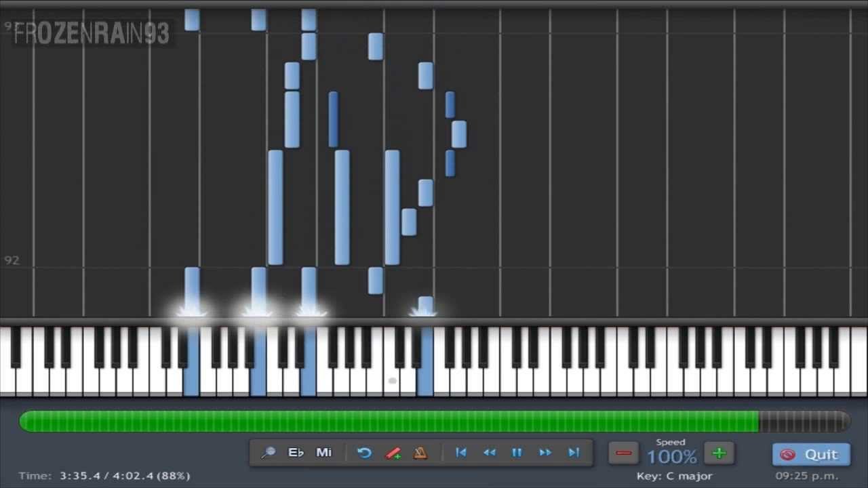
Task: Click the Time 3:35.4 / 4:02.4 readout
Action: (104, 476)
